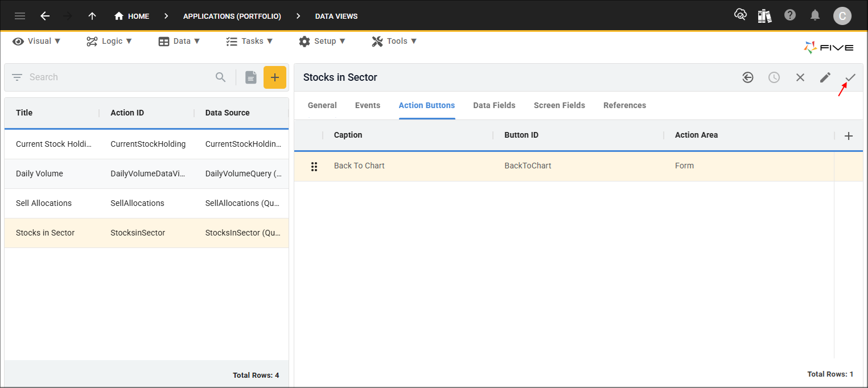Click the yellow plus add data view button

[275, 77]
